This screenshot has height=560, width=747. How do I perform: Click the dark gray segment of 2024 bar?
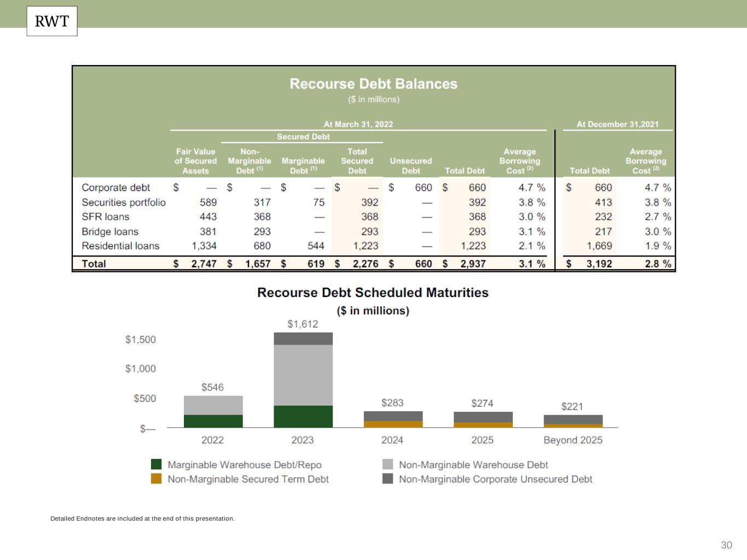(393, 416)
